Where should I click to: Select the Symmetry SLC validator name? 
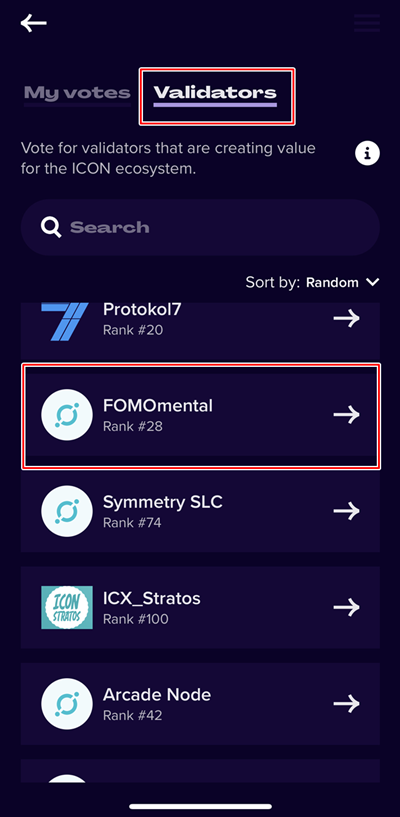click(162, 502)
